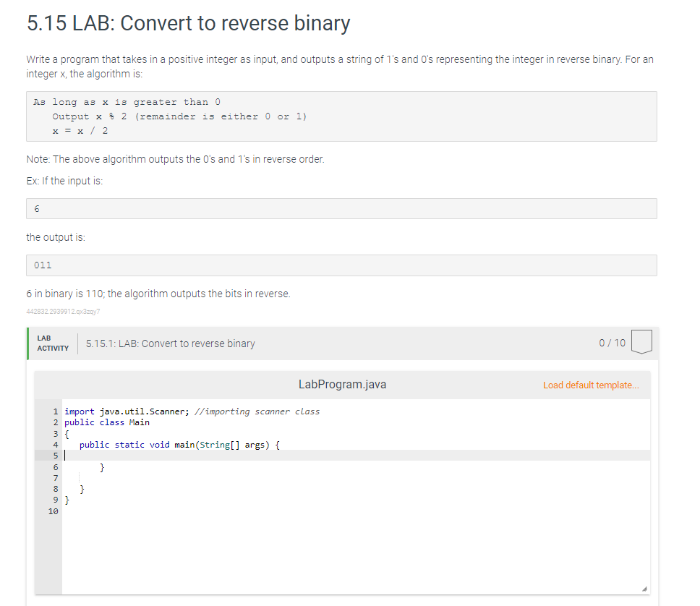Select the algorithm pseudocode box
Image resolution: width=700 pixels, height=606 pixels.
(342, 116)
